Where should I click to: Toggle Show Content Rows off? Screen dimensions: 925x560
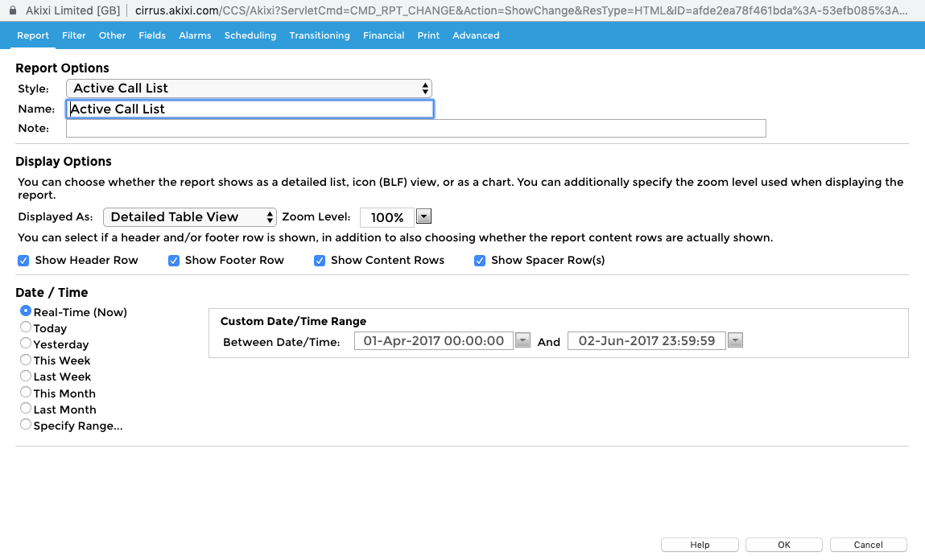coord(320,260)
